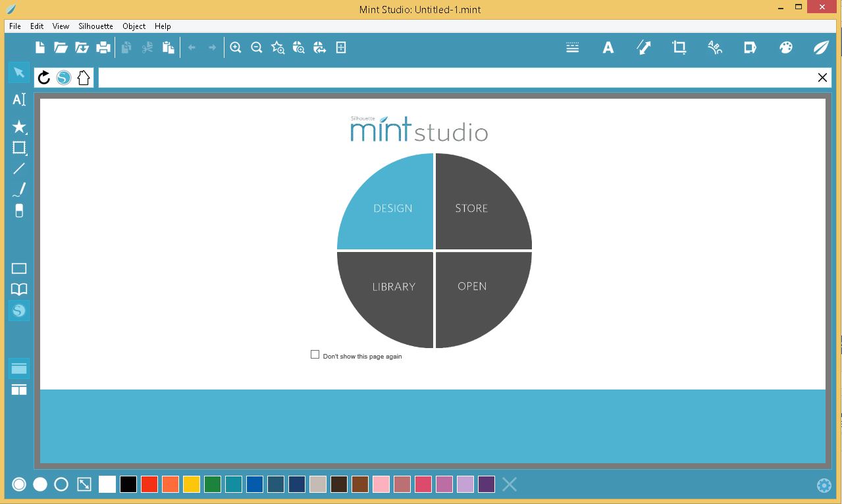This screenshot has width=842, height=504.
Task: Pick the black color swatch
Action: [x=128, y=484]
